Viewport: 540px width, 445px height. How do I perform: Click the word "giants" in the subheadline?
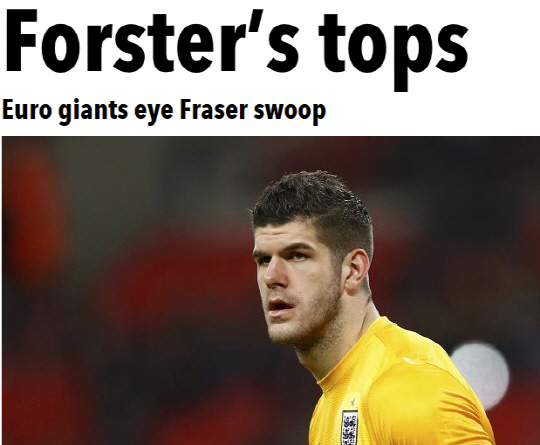point(93,112)
